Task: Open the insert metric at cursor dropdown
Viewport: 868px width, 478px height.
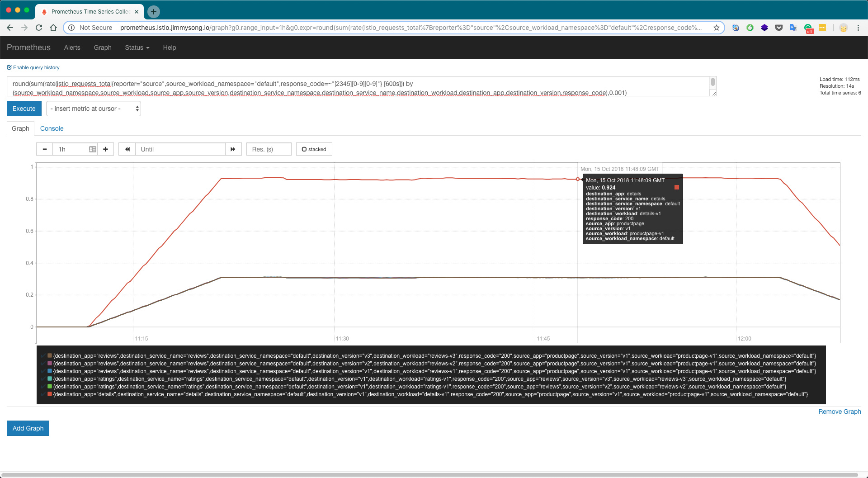Action: pos(94,109)
